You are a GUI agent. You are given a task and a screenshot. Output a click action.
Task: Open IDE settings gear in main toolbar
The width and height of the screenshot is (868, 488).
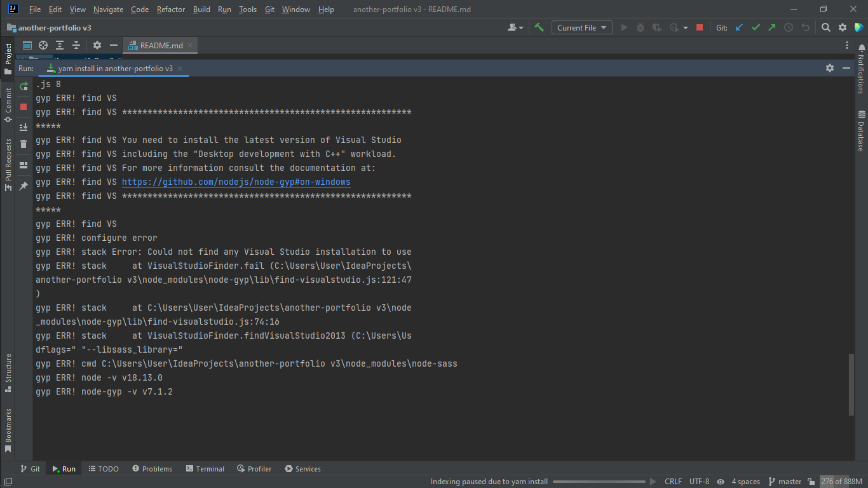pos(843,27)
